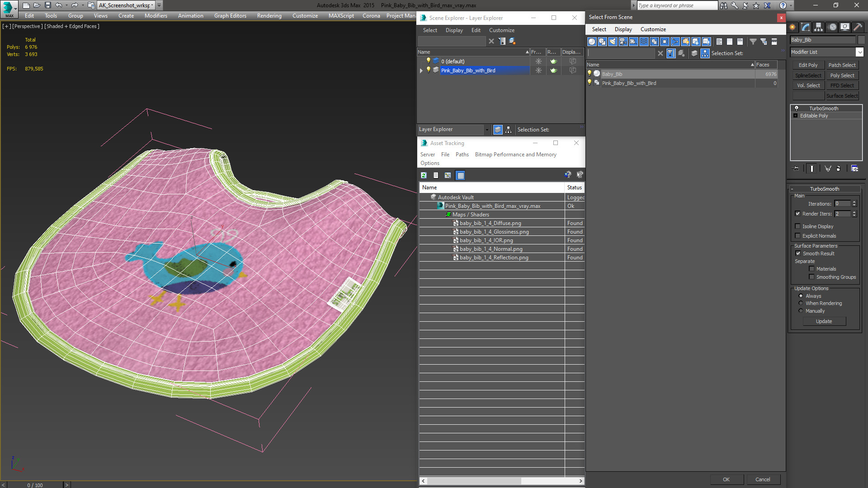Screen dimensions: 868x488
Task: Uncheck Smooth Result checkbox
Action: (798, 253)
